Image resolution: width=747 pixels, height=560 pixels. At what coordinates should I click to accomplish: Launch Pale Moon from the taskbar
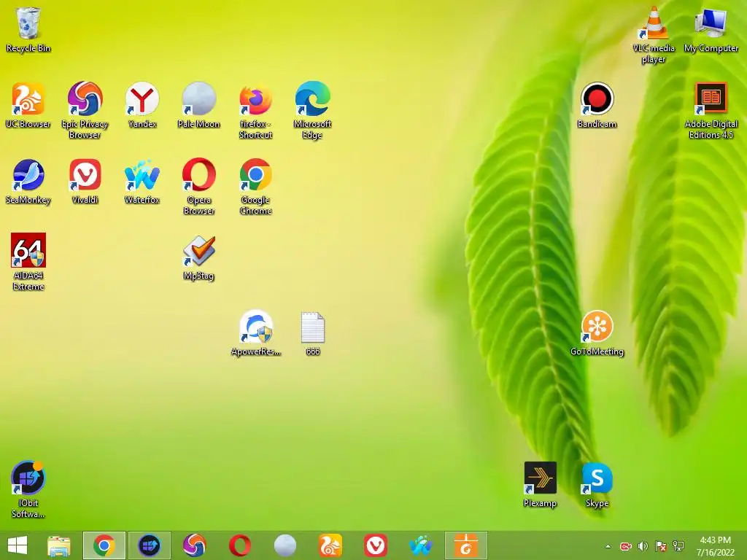(x=285, y=545)
